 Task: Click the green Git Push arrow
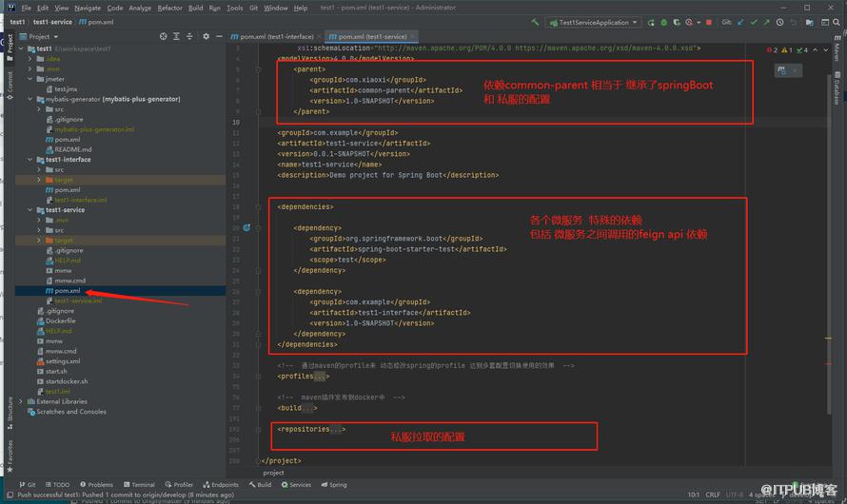tap(766, 22)
